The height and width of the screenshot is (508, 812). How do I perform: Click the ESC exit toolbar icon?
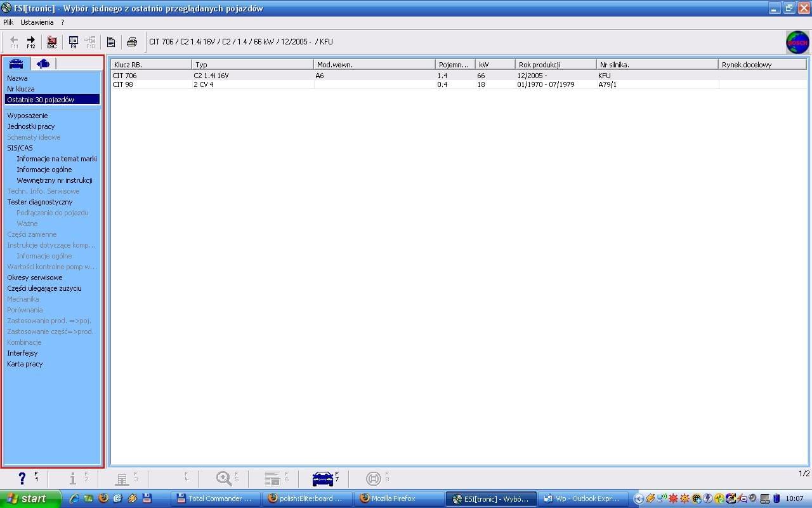(52, 42)
